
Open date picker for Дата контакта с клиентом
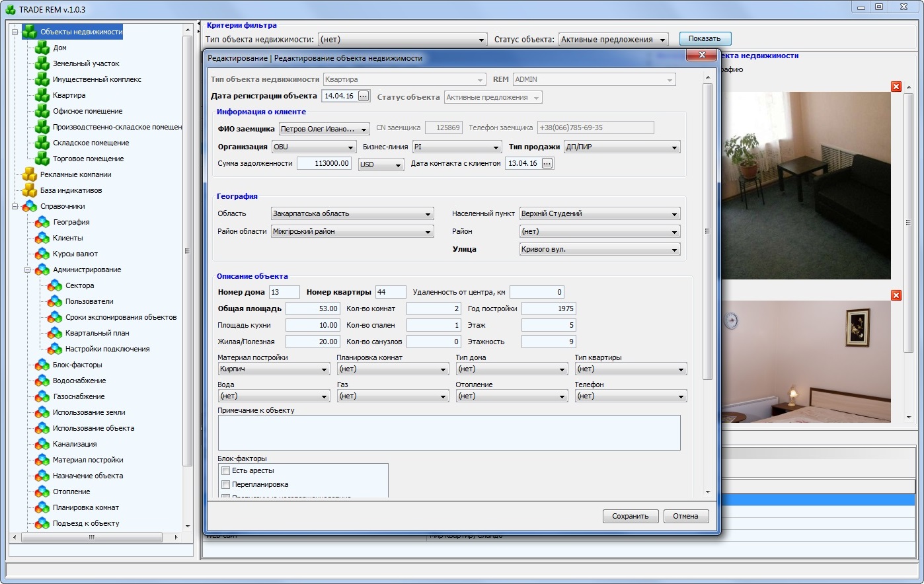pyautogui.click(x=547, y=164)
